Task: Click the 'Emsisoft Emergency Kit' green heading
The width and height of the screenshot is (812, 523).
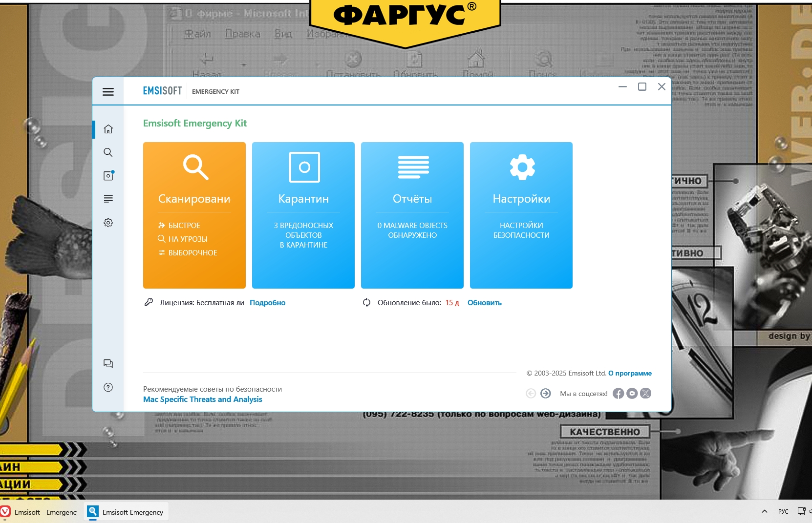Action: 195,123
